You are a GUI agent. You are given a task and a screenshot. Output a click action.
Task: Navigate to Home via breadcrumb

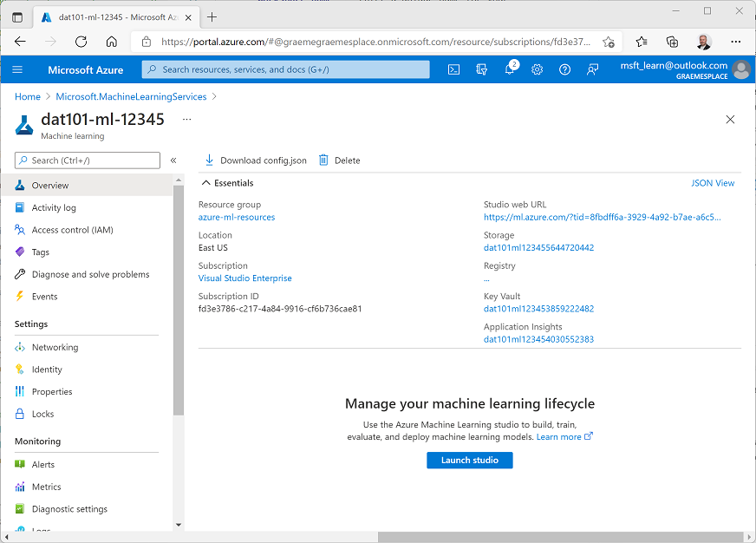coord(27,96)
